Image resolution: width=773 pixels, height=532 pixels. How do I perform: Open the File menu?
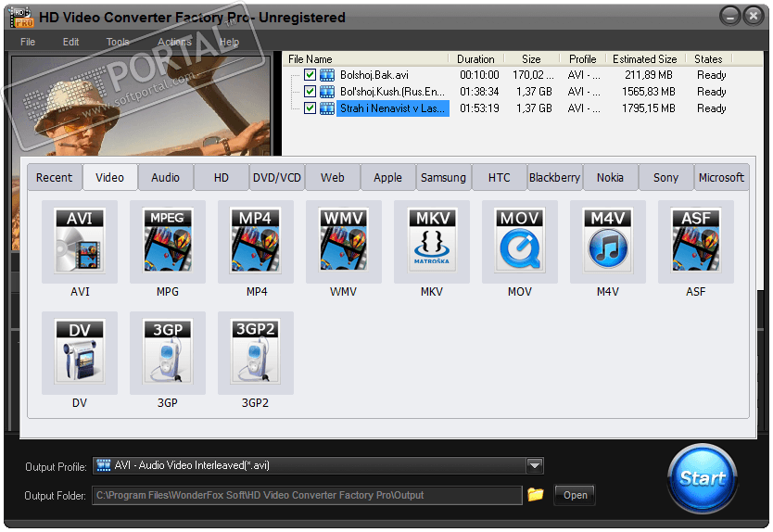tap(28, 42)
